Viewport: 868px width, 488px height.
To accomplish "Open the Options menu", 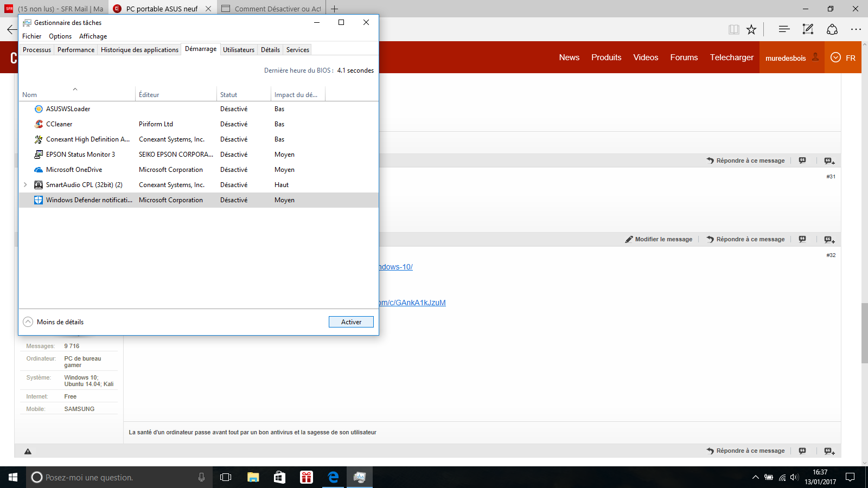I will (60, 36).
